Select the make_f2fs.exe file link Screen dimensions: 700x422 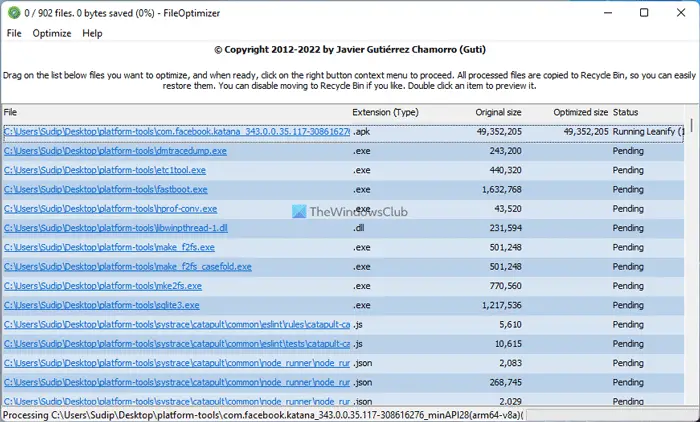coord(109,247)
